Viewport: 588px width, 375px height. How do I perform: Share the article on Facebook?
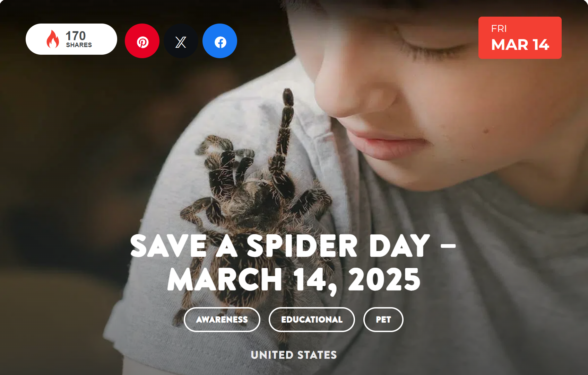[220, 41]
